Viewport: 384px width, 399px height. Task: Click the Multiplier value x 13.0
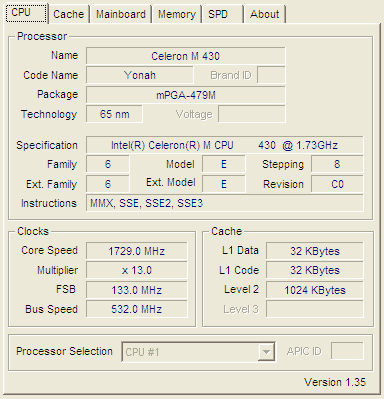(137, 270)
